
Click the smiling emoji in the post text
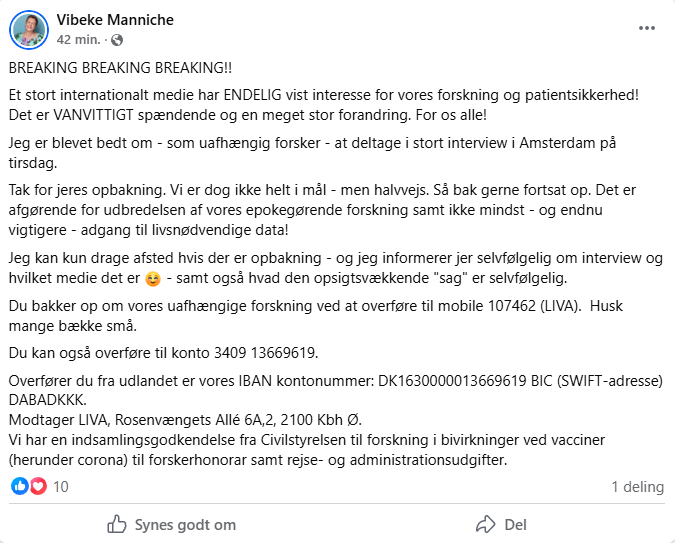[x=153, y=279]
